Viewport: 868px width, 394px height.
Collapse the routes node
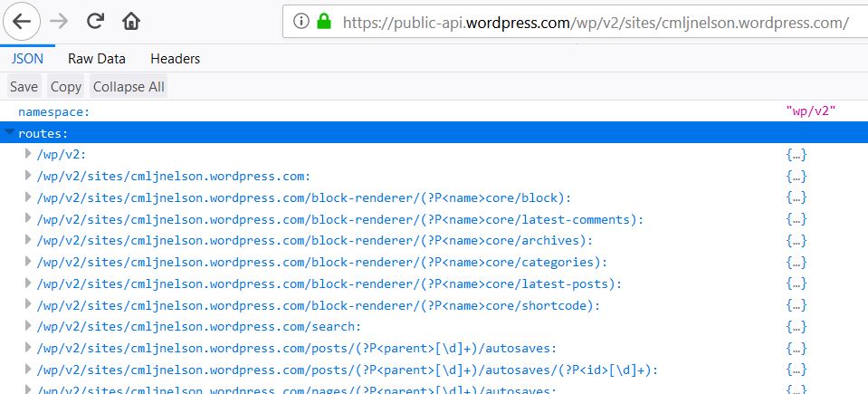[x=9, y=132]
